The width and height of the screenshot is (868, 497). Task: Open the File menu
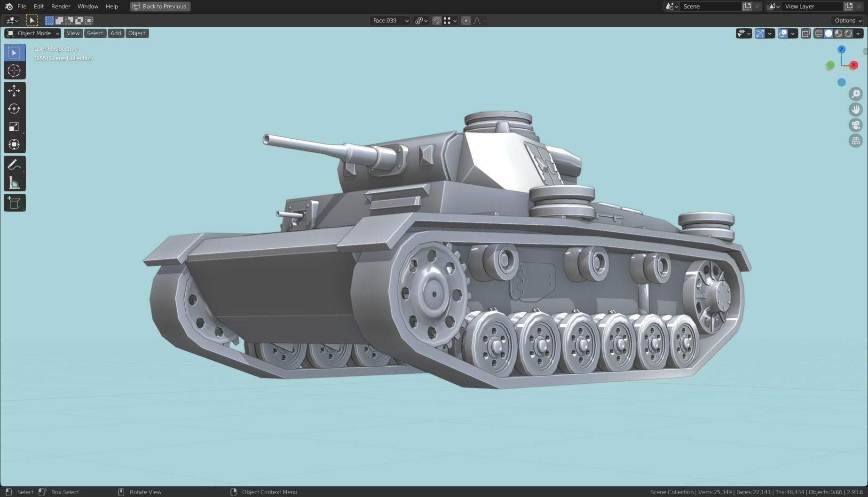coord(22,6)
